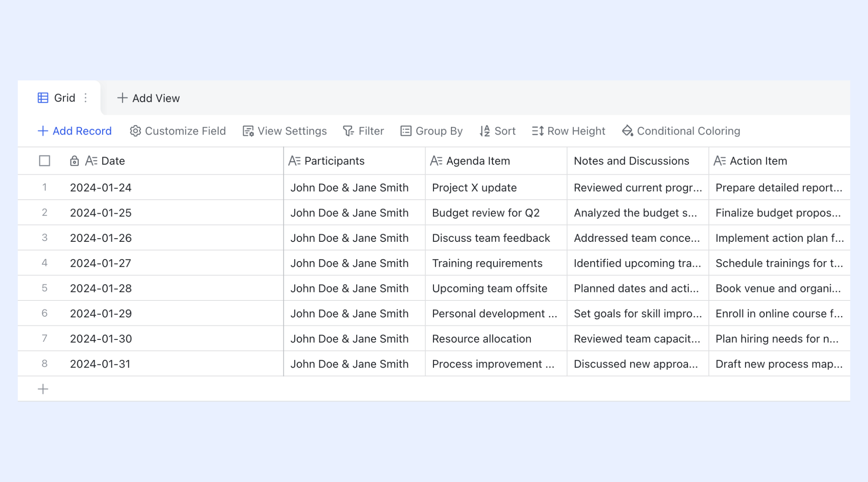Click the text type icon beside Participants
Image resolution: width=868 pixels, height=482 pixels.
[x=295, y=161]
